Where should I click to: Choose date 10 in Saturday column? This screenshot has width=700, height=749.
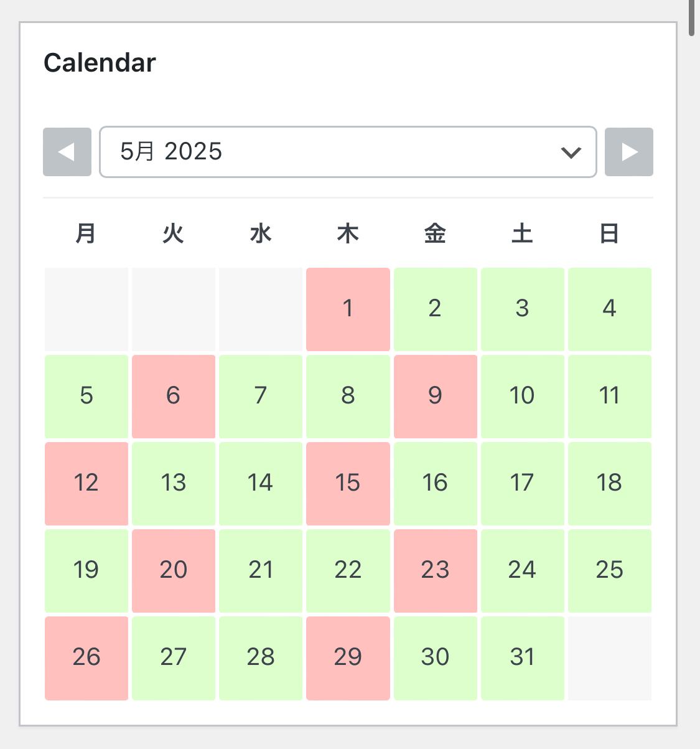(x=523, y=397)
